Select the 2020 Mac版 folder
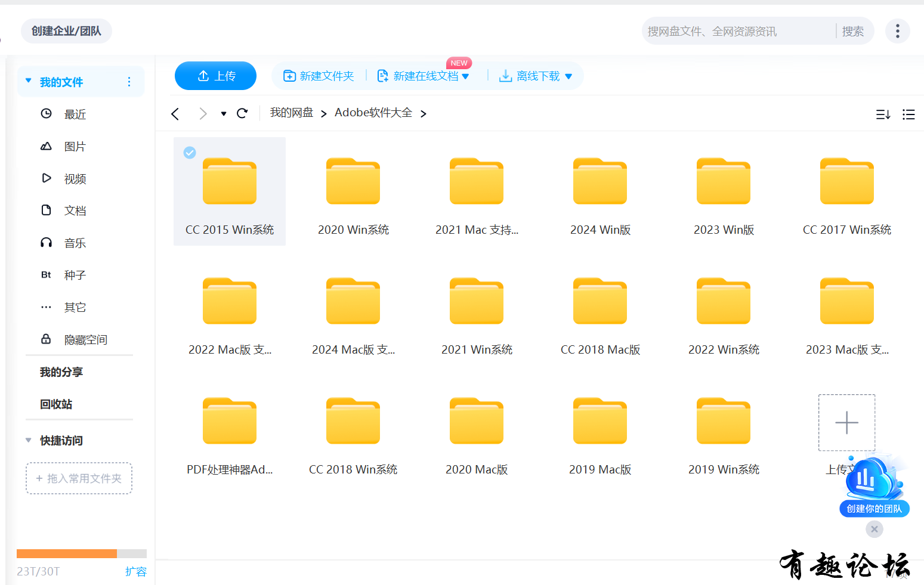Viewport: 924px width, 585px height. coord(477,431)
